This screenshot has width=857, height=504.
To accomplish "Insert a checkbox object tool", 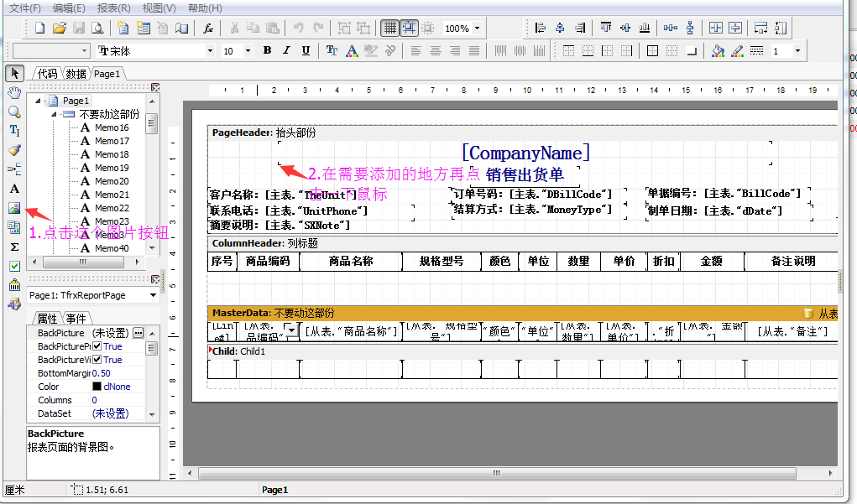I will click(x=14, y=266).
